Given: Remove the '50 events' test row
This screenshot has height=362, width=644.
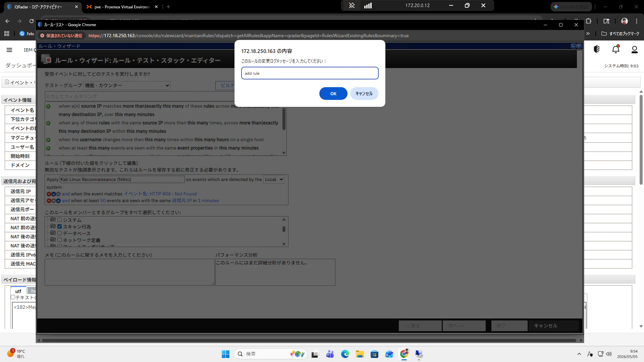Looking at the screenshot, I should coord(49,201).
